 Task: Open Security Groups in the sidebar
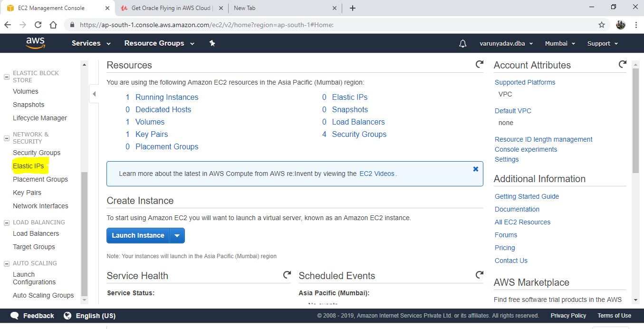37,153
